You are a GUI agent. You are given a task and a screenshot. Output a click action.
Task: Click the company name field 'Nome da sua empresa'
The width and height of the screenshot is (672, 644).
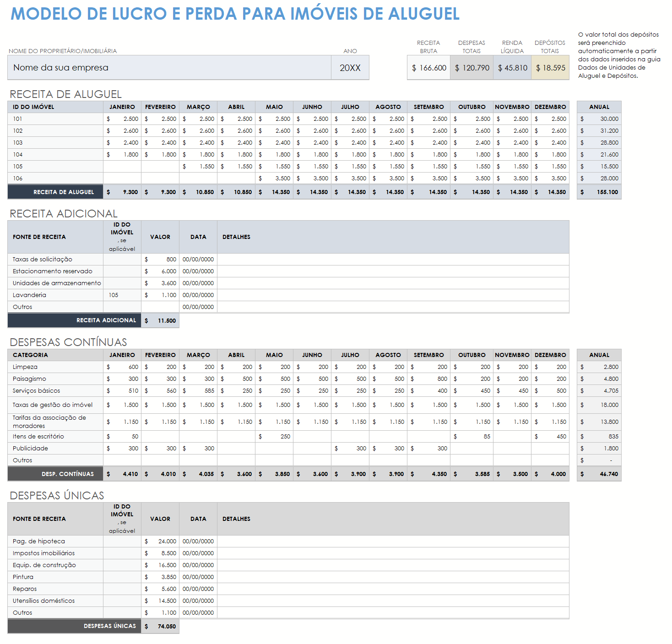click(169, 68)
